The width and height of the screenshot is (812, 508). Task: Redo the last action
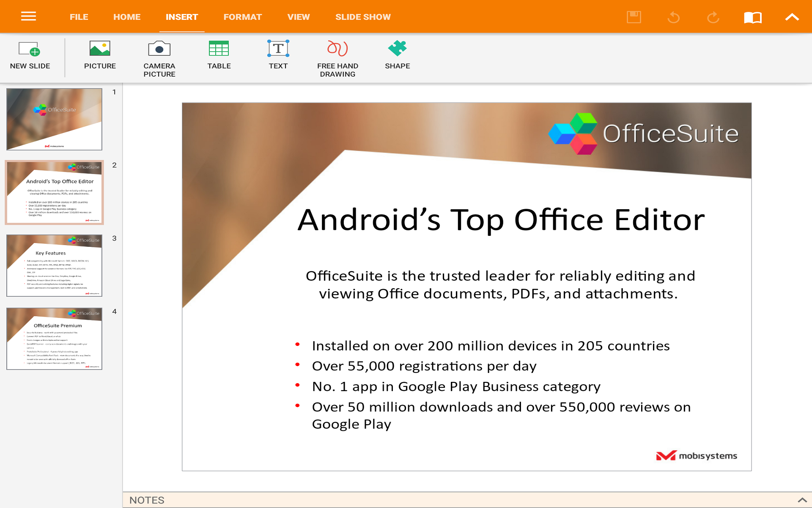click(x=713, y=17)
